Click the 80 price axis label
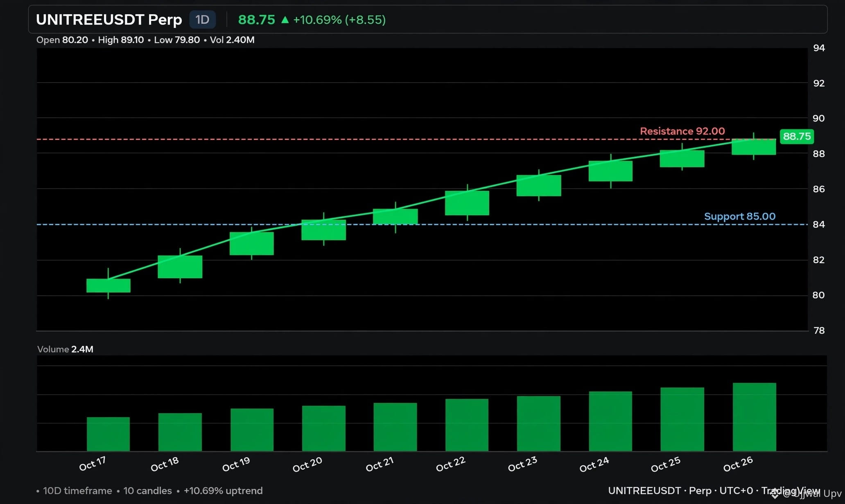The image size is (845, 504). (x=819, y=295)
